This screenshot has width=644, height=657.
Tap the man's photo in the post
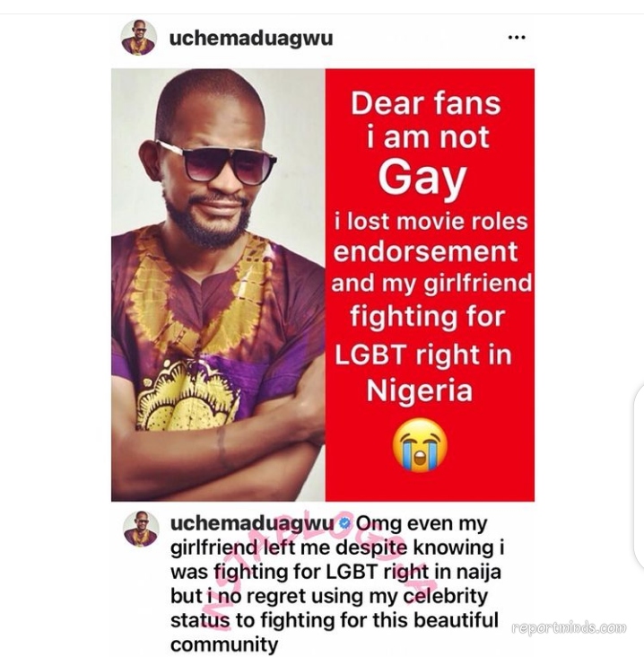point(218,285)
